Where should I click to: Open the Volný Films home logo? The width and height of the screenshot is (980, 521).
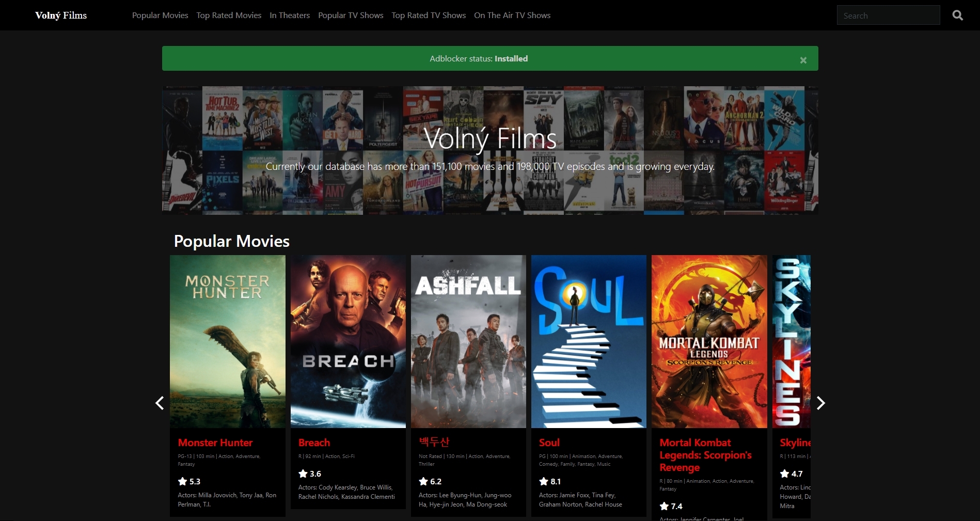tap(61, 15)
